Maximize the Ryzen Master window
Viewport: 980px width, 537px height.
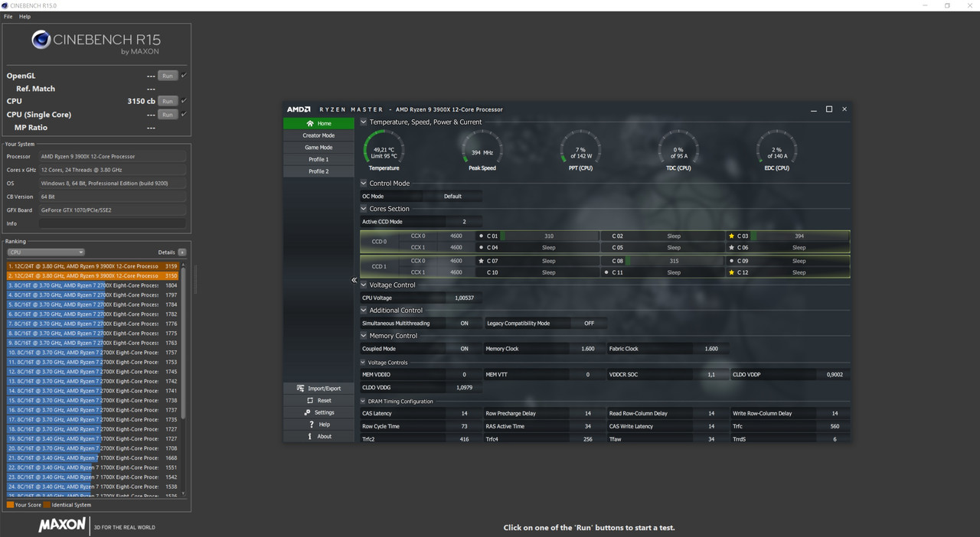828,109
